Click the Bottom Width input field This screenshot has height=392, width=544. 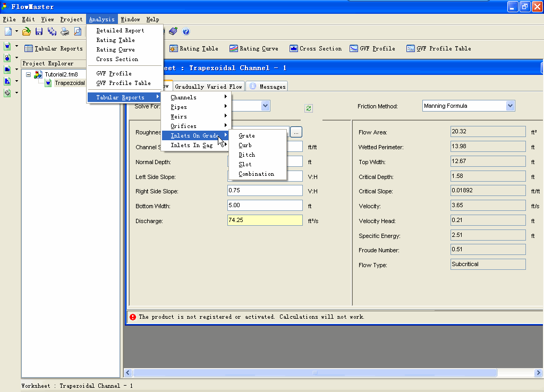pos(265,206)
